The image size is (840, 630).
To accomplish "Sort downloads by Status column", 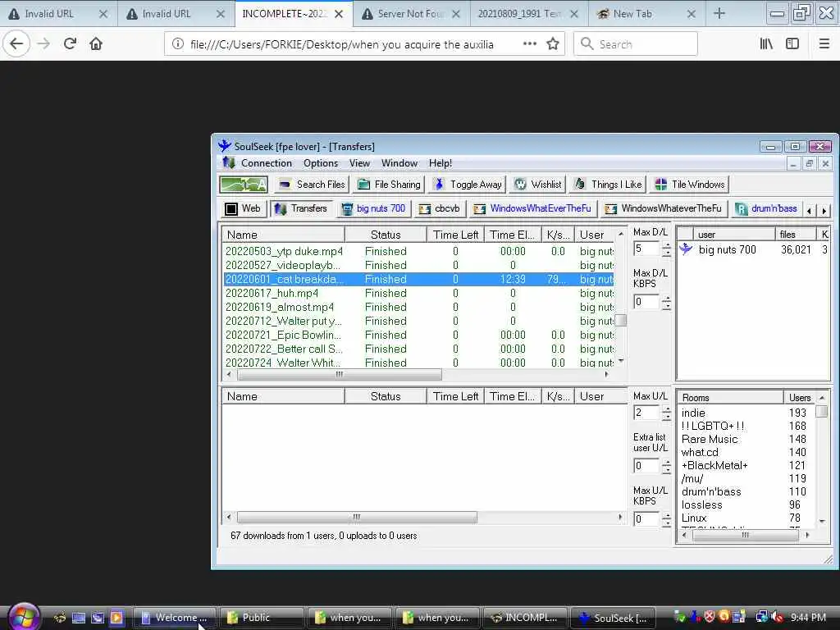I will click(386, 235).
